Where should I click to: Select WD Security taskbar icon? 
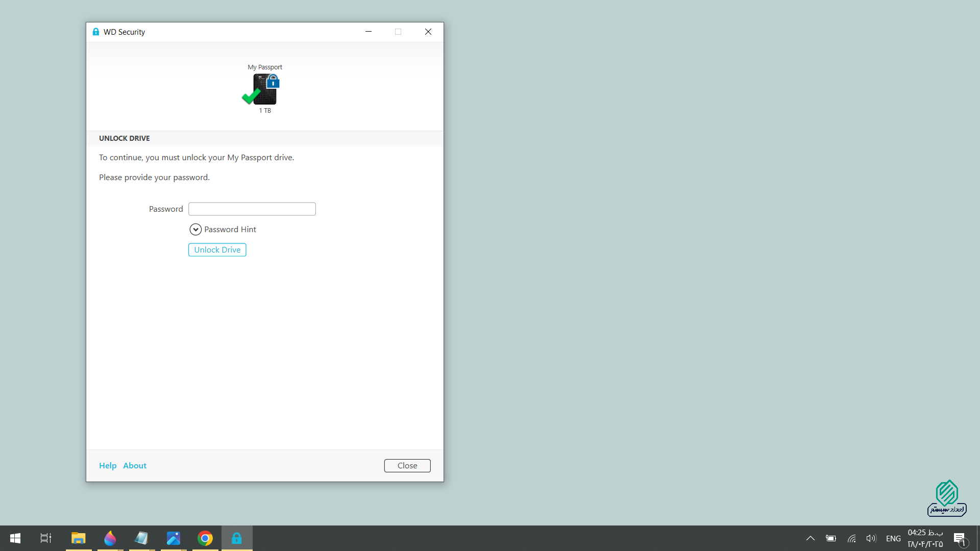(x=237, y=538)
